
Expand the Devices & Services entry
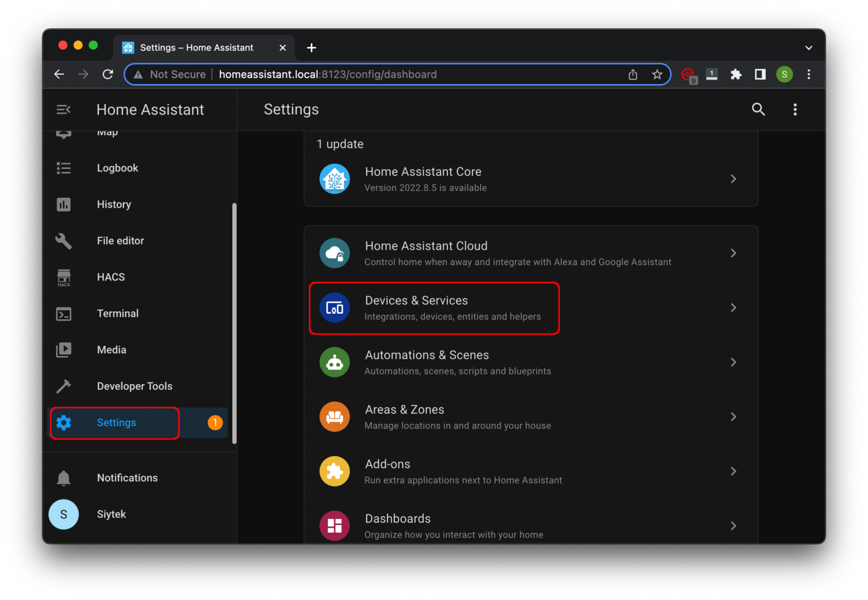[733, 307]
